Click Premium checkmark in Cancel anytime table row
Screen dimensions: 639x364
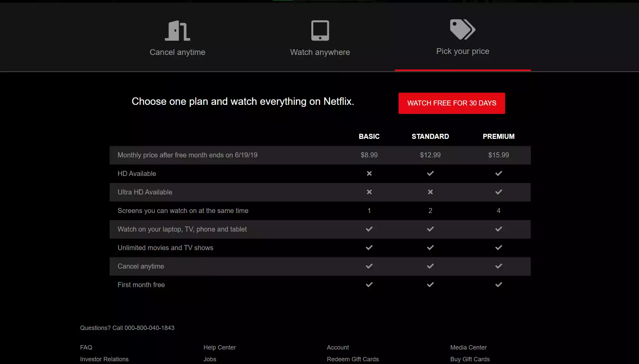coord(499,266)
